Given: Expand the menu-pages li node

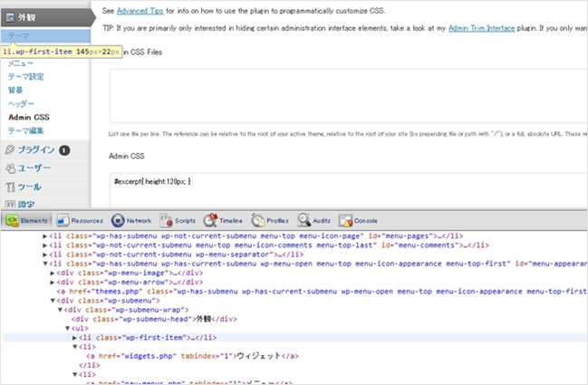Looking at the screenshot, I should (x=44, y=236).
